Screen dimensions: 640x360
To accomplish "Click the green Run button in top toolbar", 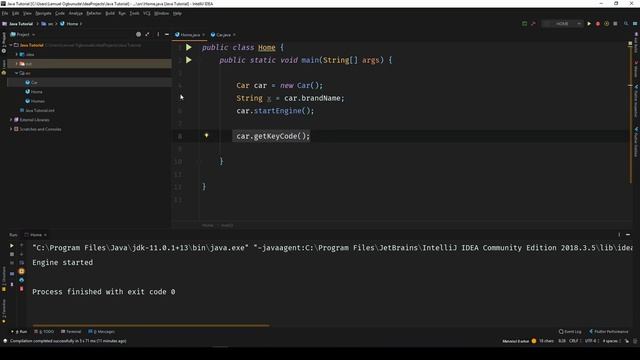I will (x=589, y=24).
